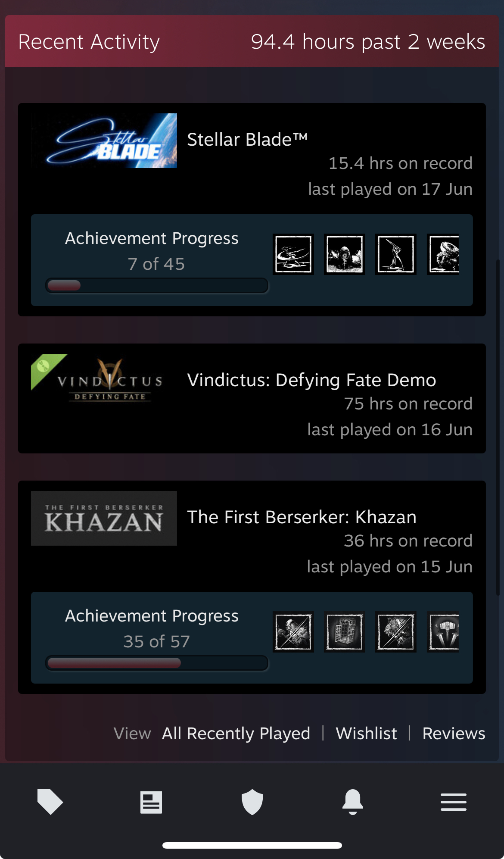Open the Wishlist link

pyautogui.click(x=366, y=734)
